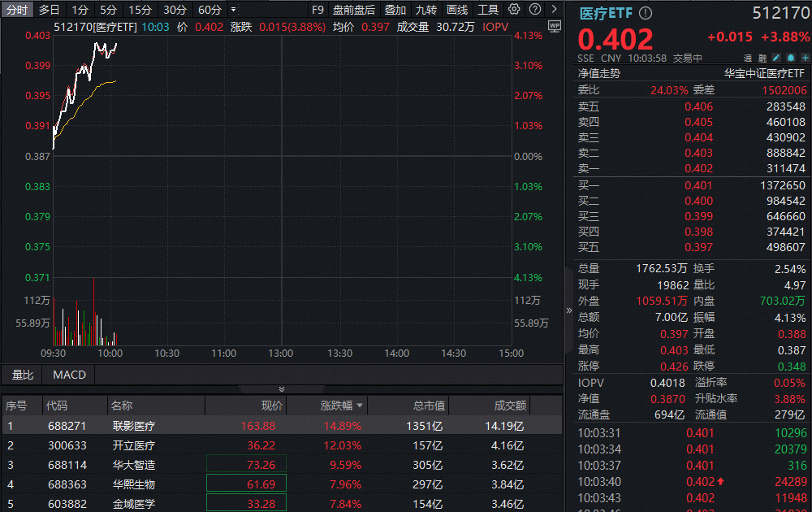
Task: Click the 通 icon near the SSE label
Action: 748,58
